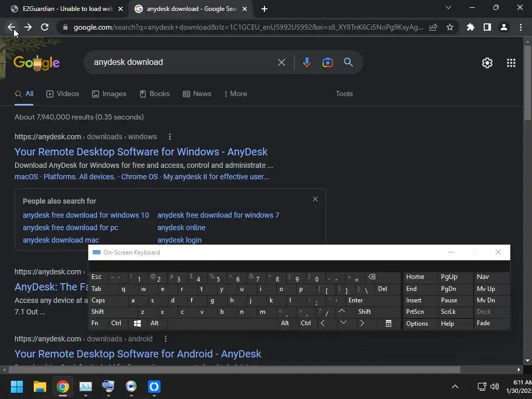Open Your Remote Desktop Software for Android link
The width and height of the screenshot is (532, 399).
point(138,354)
